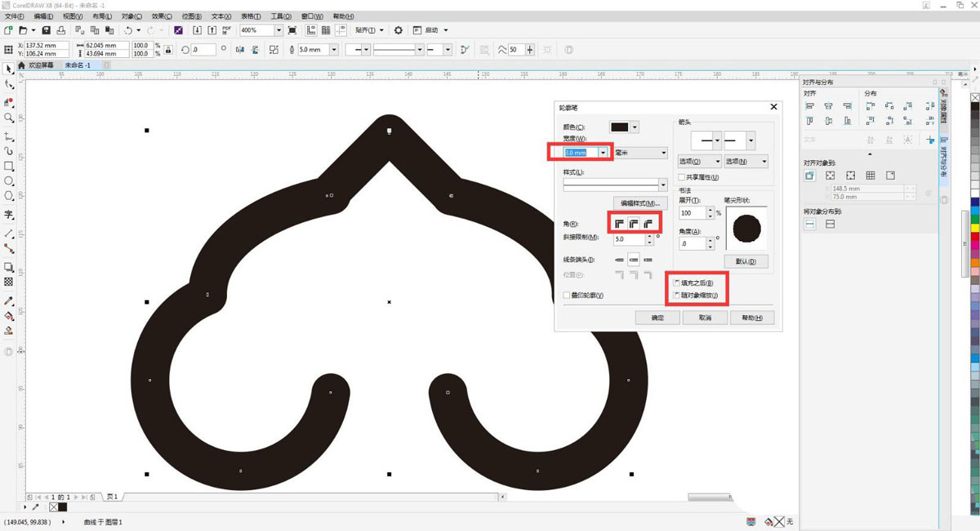The height and width of the screenshot is (531, 980).
Task: Select the Zoom tool in the toolbox
Action: pos(9,118)
